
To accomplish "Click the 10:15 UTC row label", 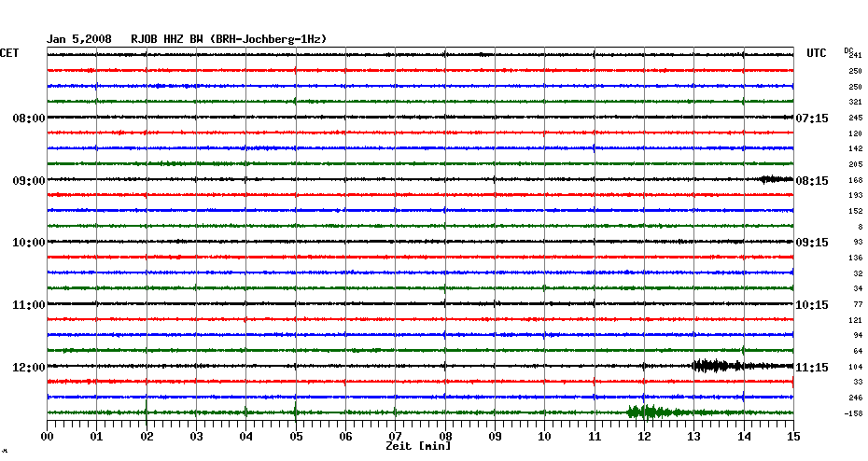I will click(x=812, y=305).
